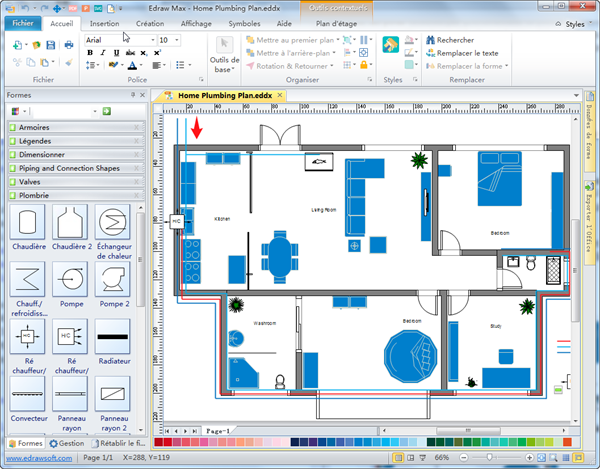
Task: Open the Fichier menu
Action: click(x=23, y=23)
